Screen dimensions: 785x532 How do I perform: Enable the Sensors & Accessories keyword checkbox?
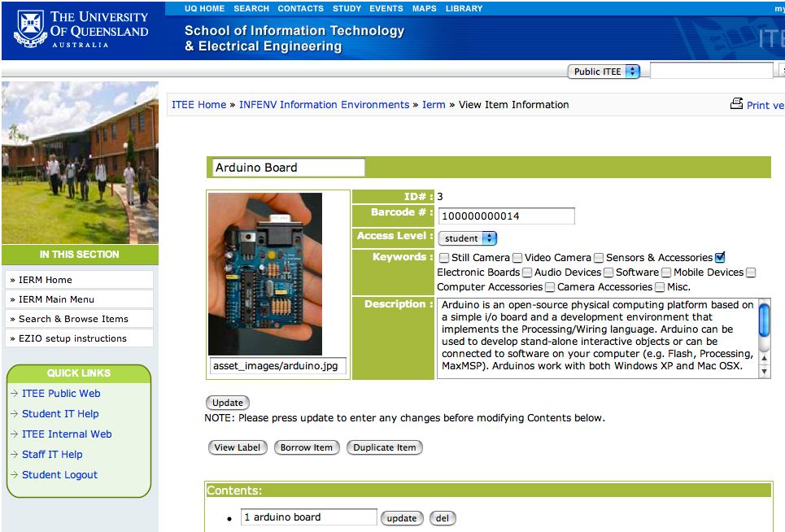tap(599, 258)
